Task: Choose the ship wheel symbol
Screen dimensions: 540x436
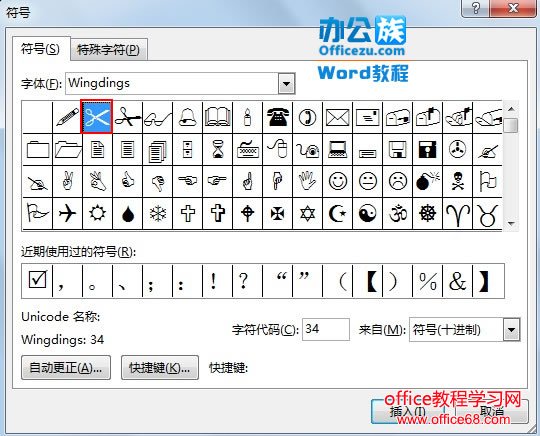Action: [427, 214]
